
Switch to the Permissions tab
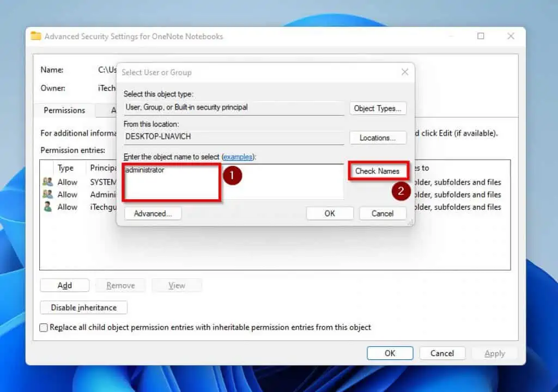pyautogui.click(x=64, y=110)
